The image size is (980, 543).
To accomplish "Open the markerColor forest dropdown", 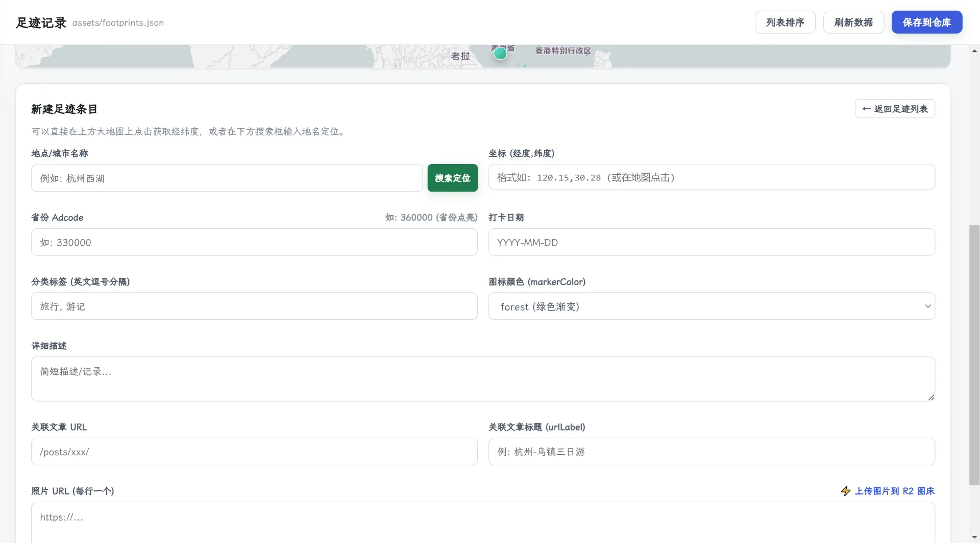I will coord(712,306).
